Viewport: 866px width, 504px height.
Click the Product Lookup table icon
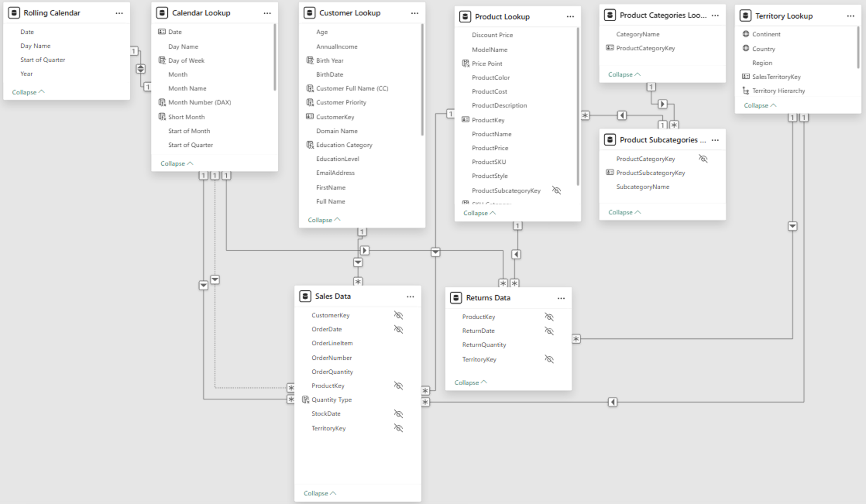click(x=465, y=17)
